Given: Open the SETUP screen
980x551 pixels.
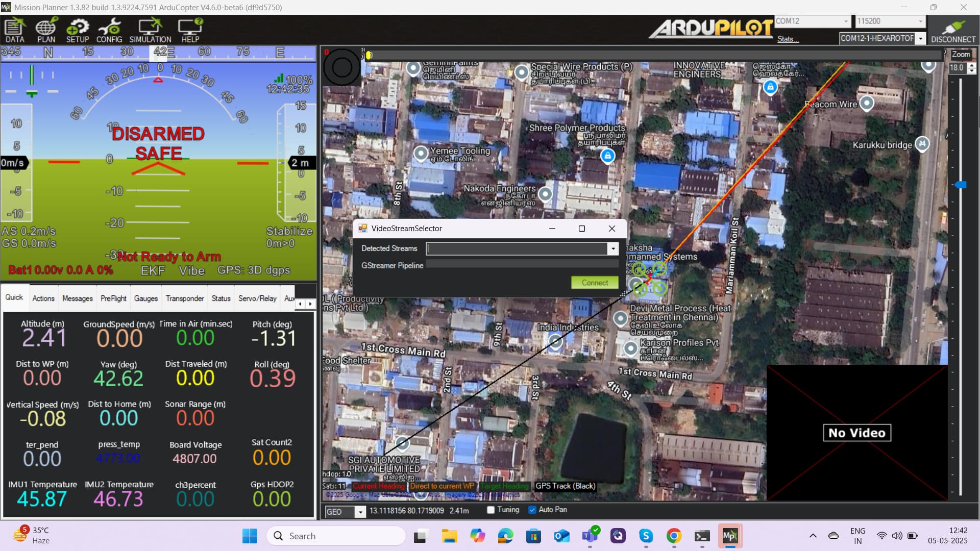Looking at the screenshot, I should coord(77,30).
